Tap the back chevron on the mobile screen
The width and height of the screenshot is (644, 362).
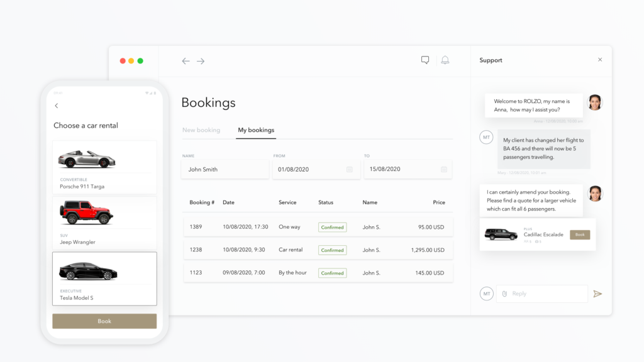point(57,105)
